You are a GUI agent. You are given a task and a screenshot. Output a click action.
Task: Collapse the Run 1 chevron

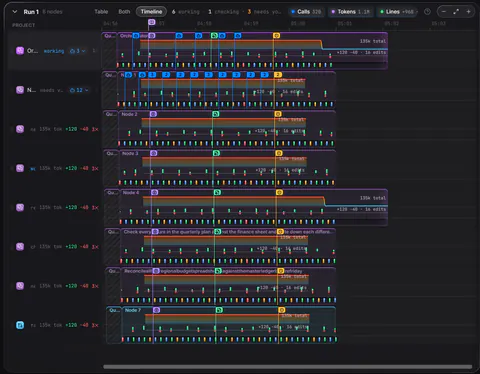click(x=15, y=11)
